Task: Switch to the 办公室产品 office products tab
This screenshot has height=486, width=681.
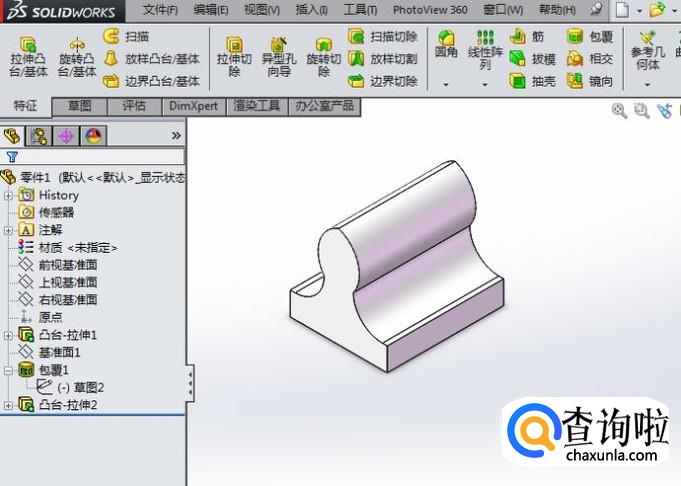Action: coord(324,106)
